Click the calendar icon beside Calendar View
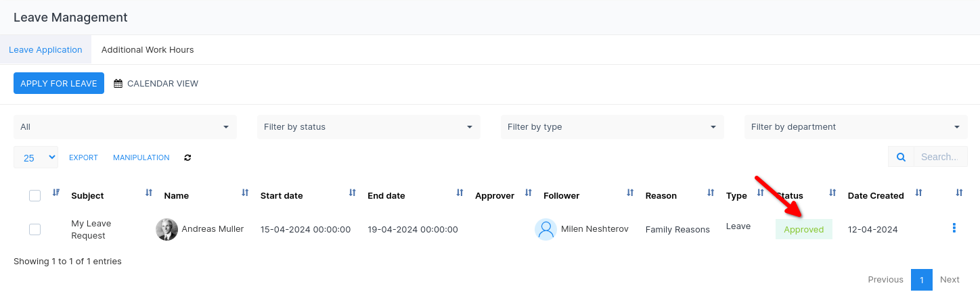 (x=118, y=84)
